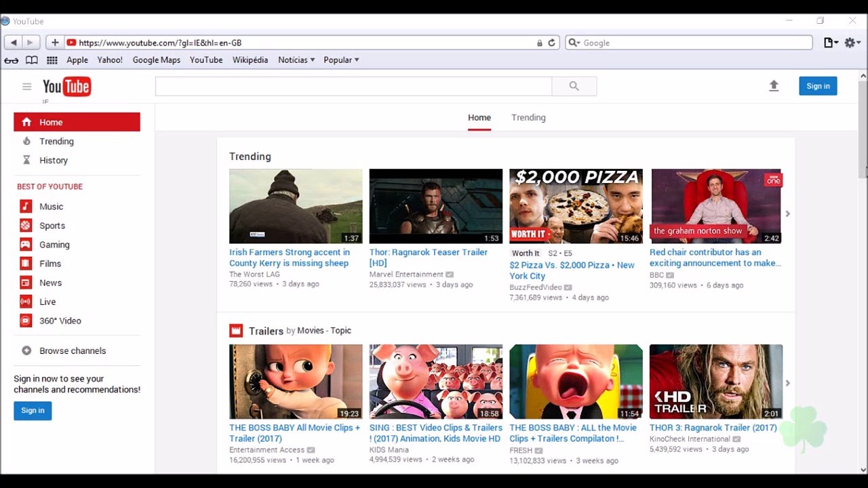Click the YouTube logo
This screenshot has width=868, height=488.
[66, 86]
